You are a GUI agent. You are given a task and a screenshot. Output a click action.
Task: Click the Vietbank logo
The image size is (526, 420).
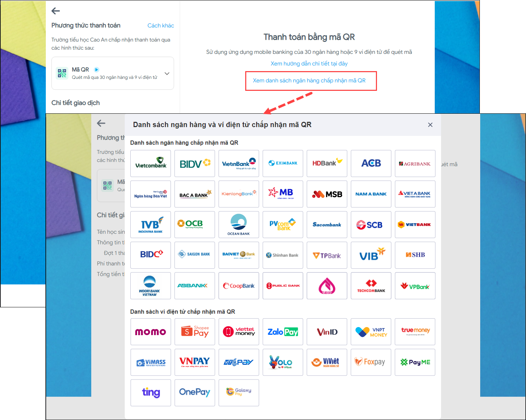[415, 225]
